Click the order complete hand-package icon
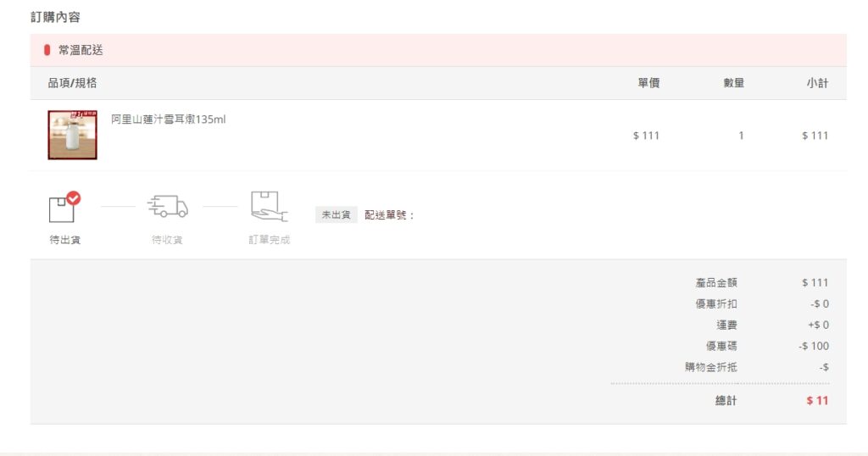The image size is (868, 456). pyautogui.click(x=269, y=206)
